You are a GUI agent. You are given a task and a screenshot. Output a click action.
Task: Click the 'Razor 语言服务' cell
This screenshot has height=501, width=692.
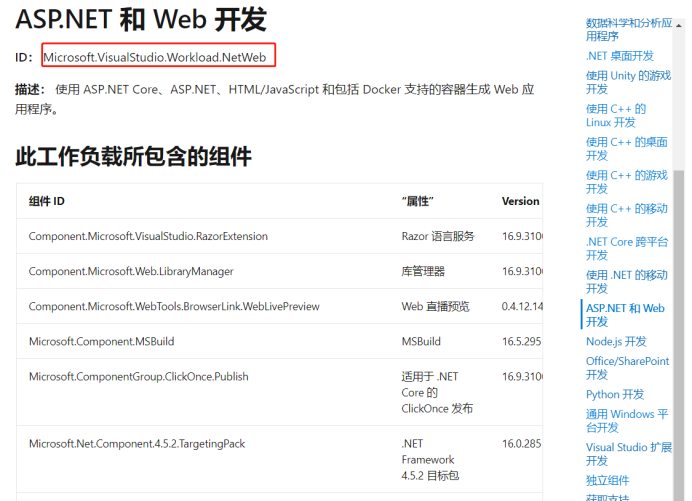(x=438, y=236)
